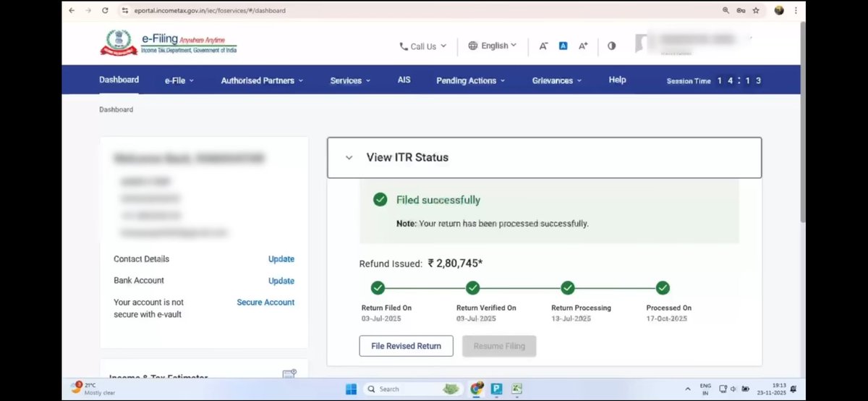Image resolution: width=868 pixels, height=401 pixels.
Task: Open the English language dropdown
Action: coord(493,46)
